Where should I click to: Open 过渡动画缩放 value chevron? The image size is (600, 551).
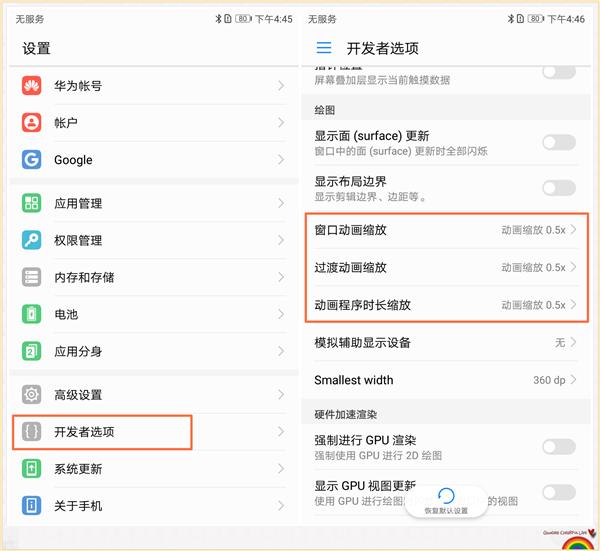tap(573, 267)
